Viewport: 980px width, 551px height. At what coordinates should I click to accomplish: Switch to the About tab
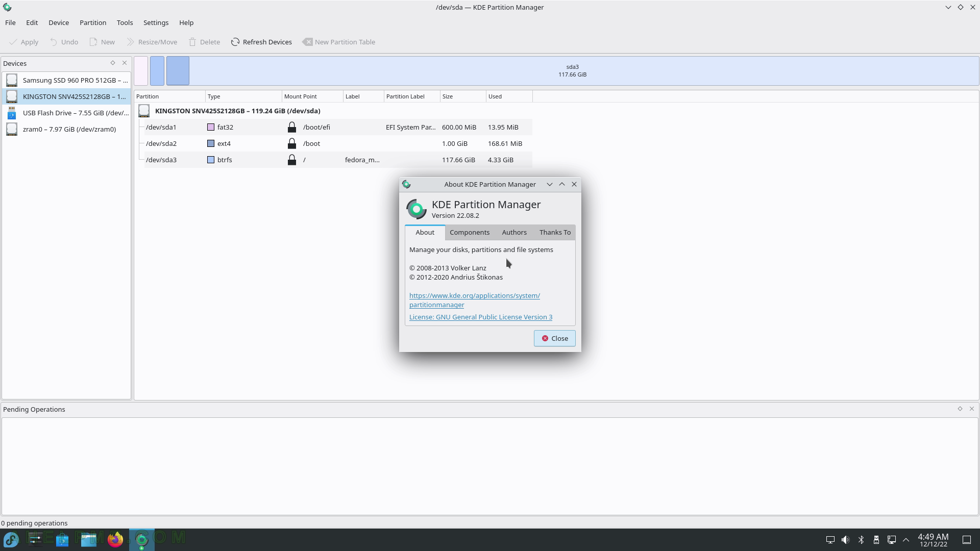(425, 232)
